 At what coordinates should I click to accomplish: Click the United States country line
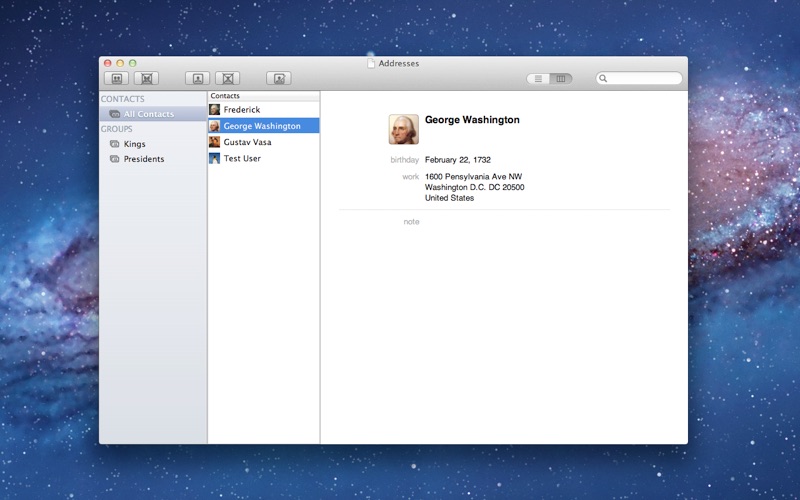pos(449,198)
